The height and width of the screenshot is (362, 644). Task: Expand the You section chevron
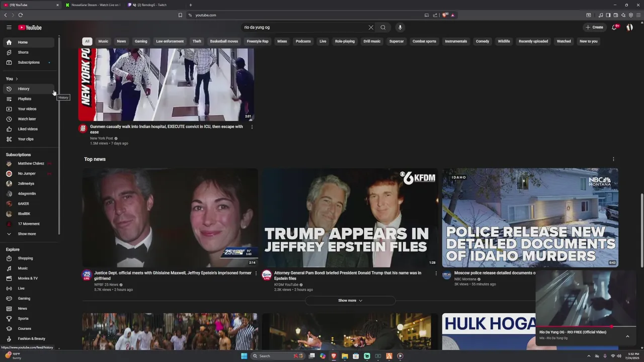pyautogui.click(x=17, y=79)
